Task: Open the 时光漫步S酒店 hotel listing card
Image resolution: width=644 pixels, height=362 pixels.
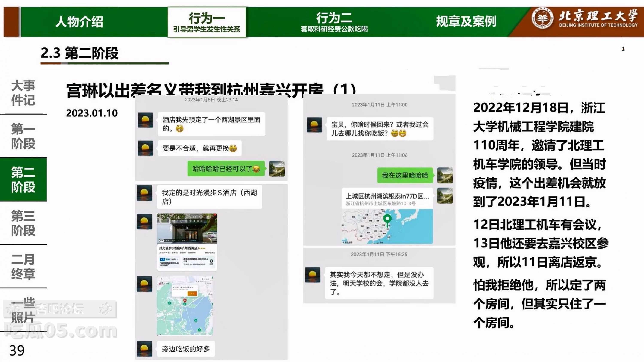Action: [x=187, y=242]
